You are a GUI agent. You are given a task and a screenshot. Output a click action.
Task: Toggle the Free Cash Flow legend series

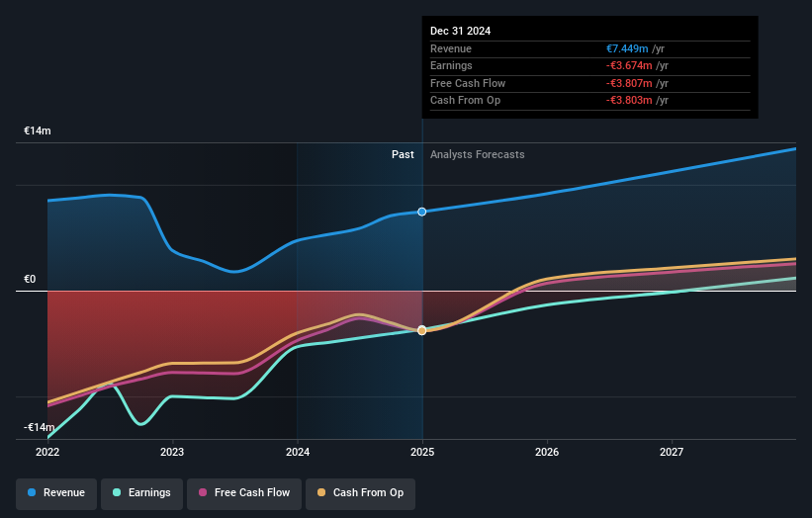tap(244, 493)
